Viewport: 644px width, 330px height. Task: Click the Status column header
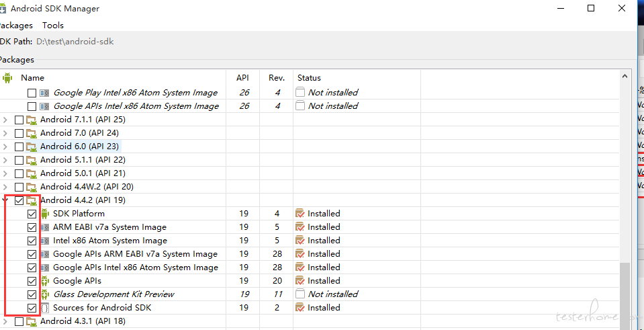pos(310,78)
